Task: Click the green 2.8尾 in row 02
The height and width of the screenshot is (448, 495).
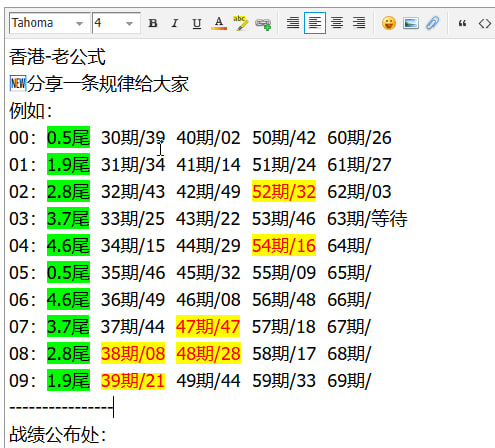Action: click(68, 191)
